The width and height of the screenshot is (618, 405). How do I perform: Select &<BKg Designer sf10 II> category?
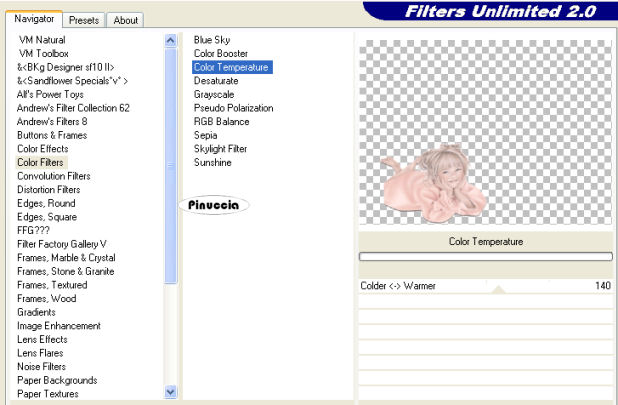[65, 67]
